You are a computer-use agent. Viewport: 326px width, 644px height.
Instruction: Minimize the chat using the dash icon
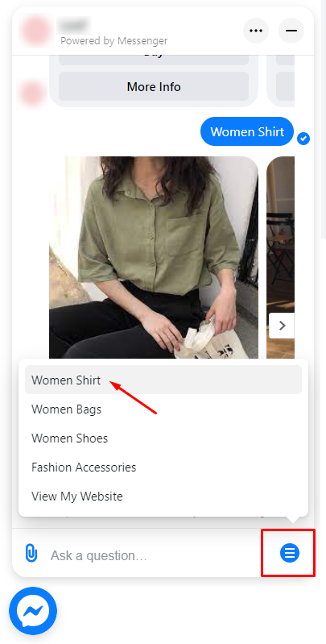(x=291, y=31)
